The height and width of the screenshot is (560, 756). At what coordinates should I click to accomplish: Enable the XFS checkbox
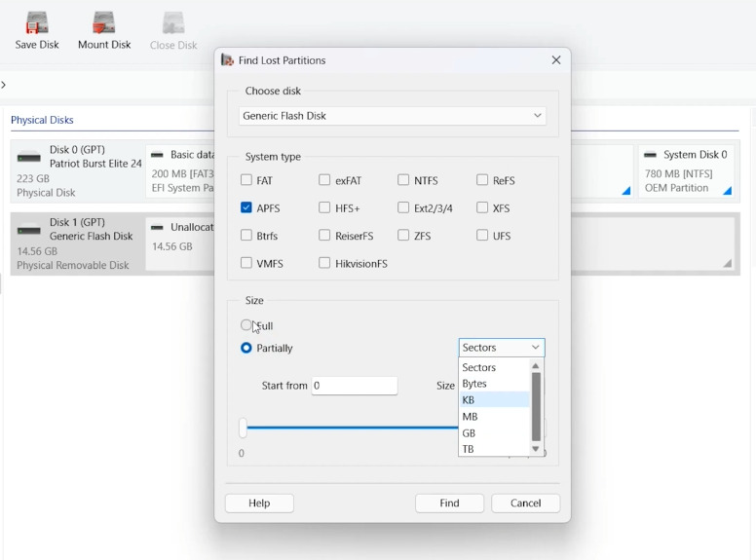click(482, 207)
